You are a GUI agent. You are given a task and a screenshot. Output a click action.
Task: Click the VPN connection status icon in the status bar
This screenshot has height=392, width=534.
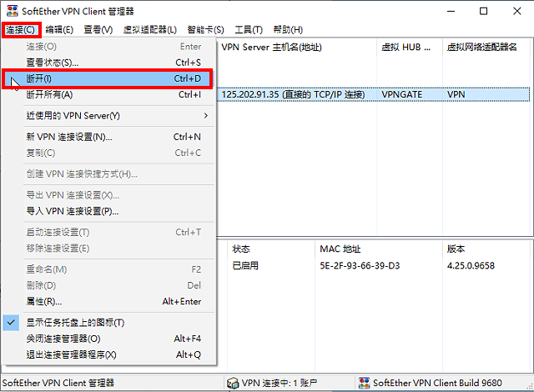pyautogui.click(x=233, y=383)
